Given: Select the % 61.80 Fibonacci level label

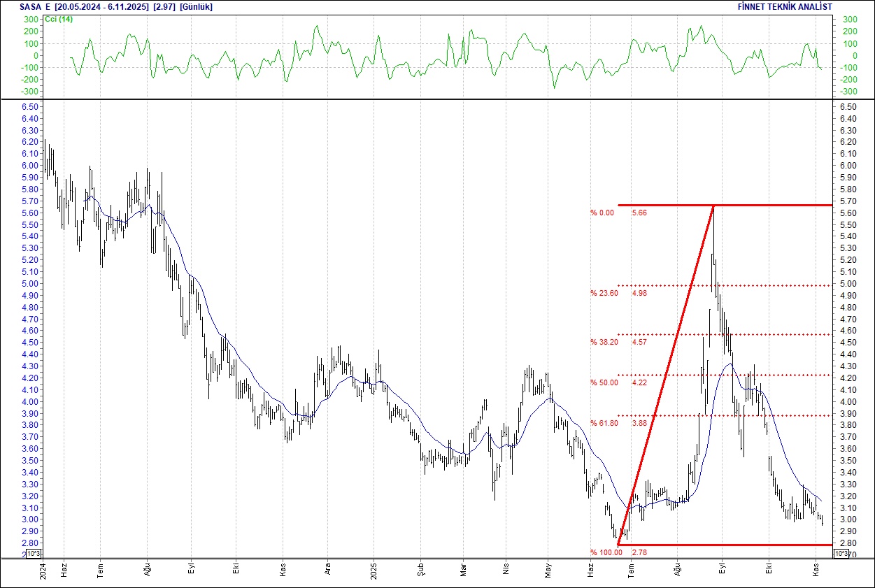Looking at the screenshot, I should [x=604, y=424].
